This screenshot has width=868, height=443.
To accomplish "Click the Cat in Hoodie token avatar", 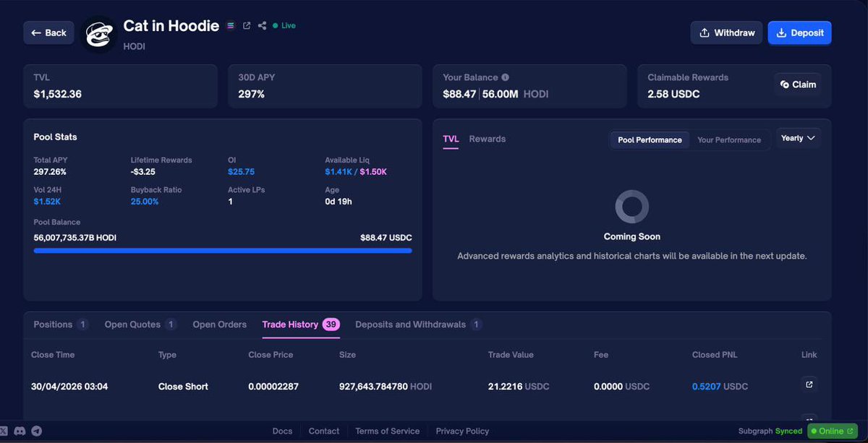I will (x=99, y=33).
